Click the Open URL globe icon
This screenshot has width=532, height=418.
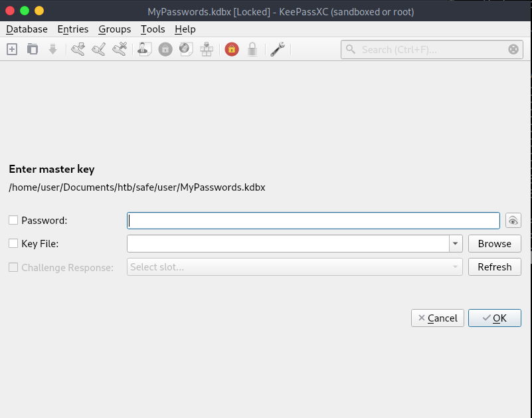[186, 49]
